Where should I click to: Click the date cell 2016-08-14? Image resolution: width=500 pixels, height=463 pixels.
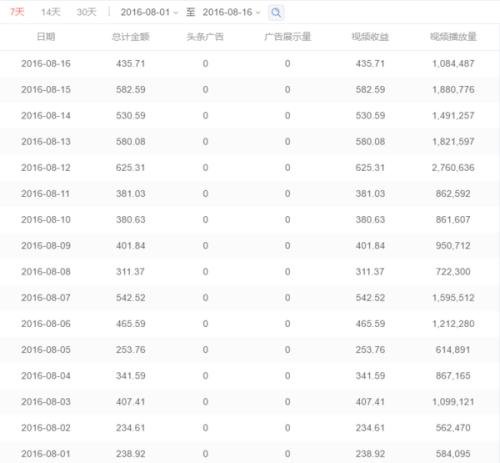(x=46, y=116)
